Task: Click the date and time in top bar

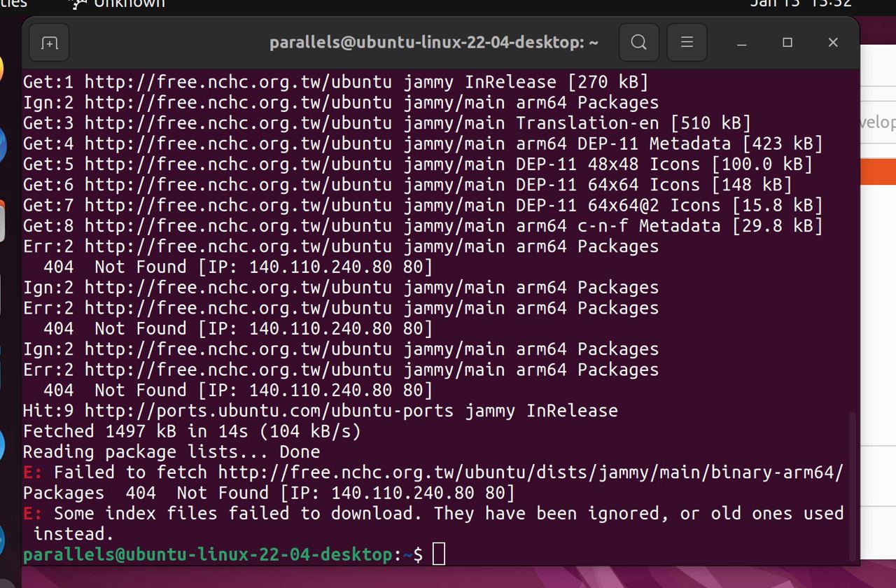Action: click(801, 3)
